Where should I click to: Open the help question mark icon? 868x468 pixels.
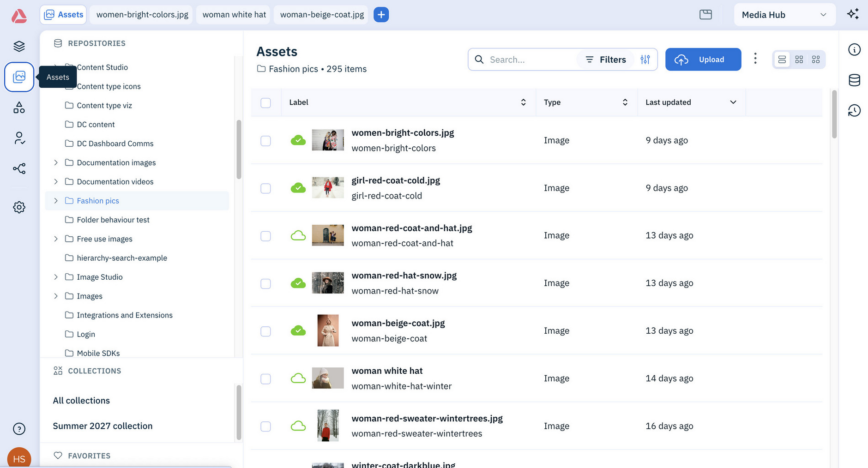(19, 429)
